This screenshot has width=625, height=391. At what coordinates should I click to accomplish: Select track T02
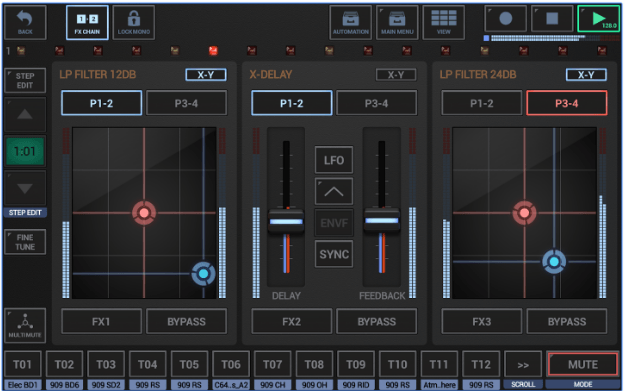pyautogui.click(x=64, y=364)
